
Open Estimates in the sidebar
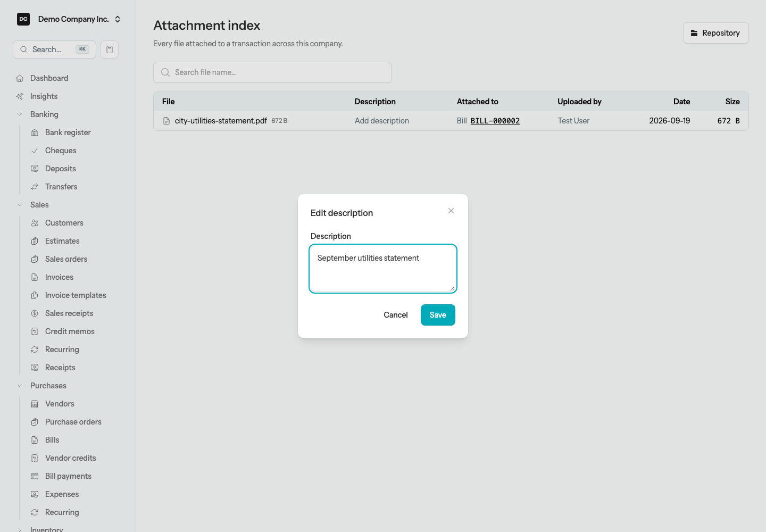tap(62, 241)
